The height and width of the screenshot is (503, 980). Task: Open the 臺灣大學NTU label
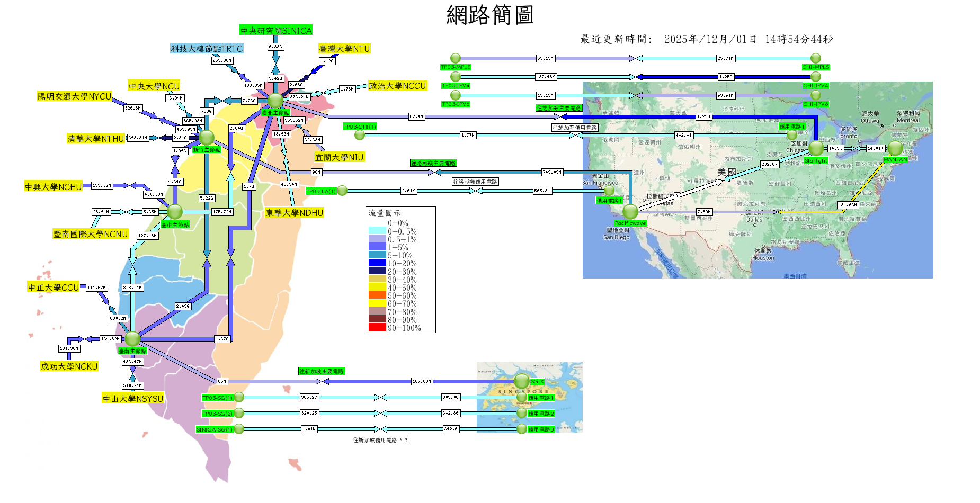[344, 49]
